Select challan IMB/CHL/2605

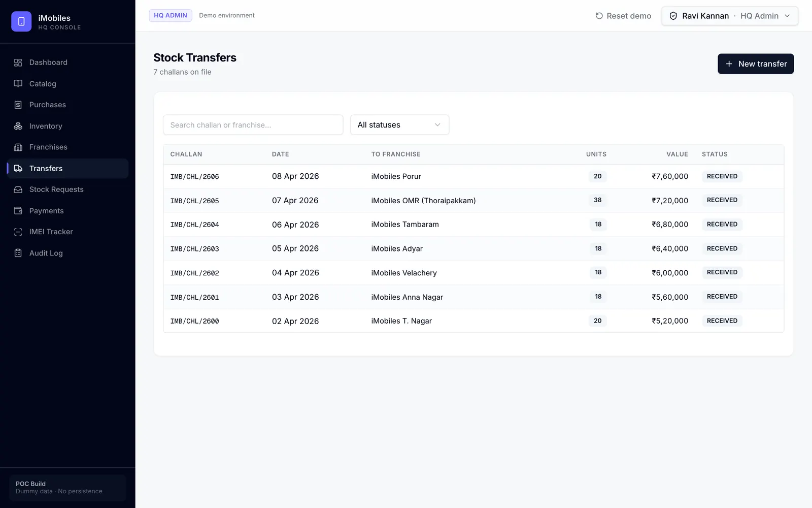coord(195,201)
